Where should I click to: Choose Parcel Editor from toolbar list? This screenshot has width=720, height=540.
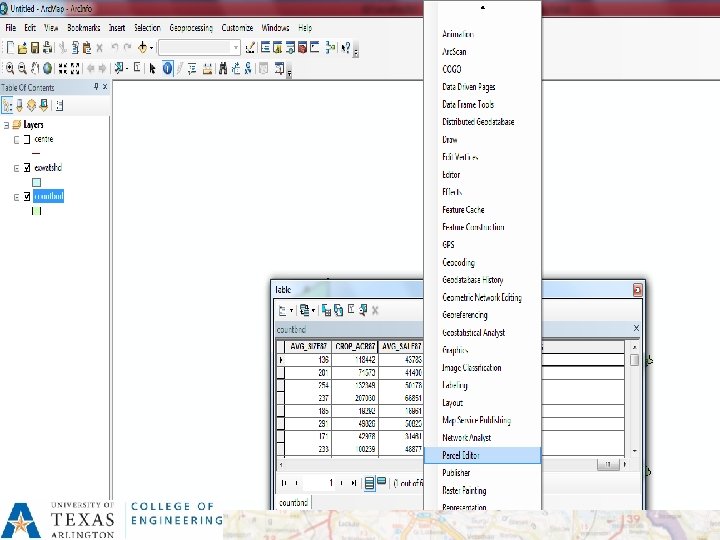pos(483,455)
